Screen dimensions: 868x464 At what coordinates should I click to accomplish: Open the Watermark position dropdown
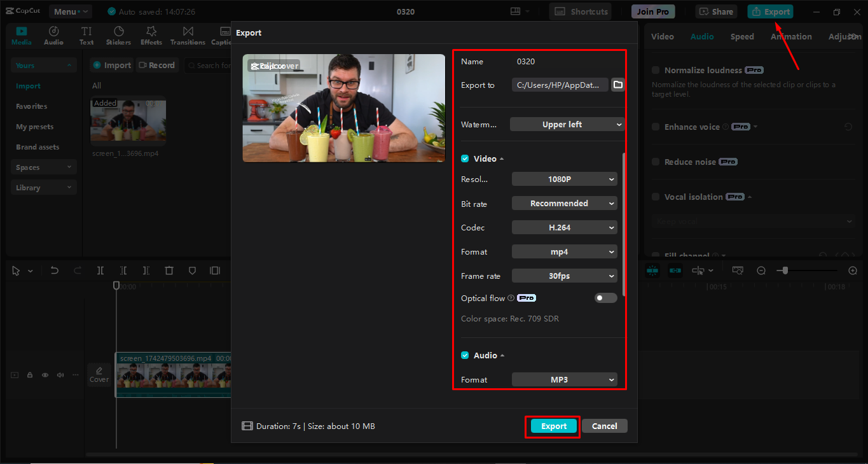coord(567,124)
